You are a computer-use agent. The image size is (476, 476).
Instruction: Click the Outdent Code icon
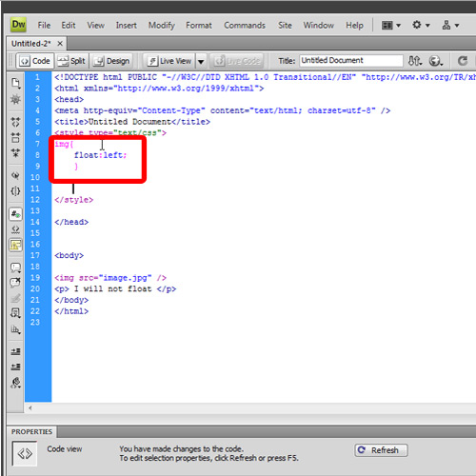point(15,367)
